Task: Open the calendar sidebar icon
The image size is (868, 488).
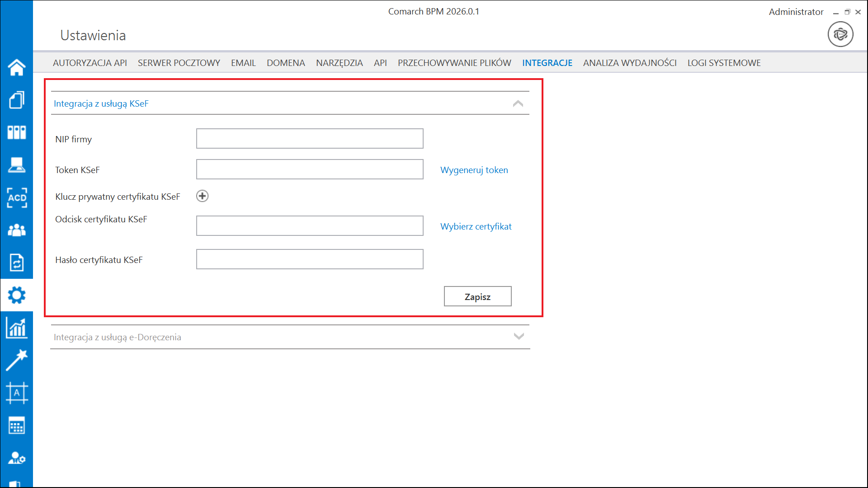Action: 17,426
